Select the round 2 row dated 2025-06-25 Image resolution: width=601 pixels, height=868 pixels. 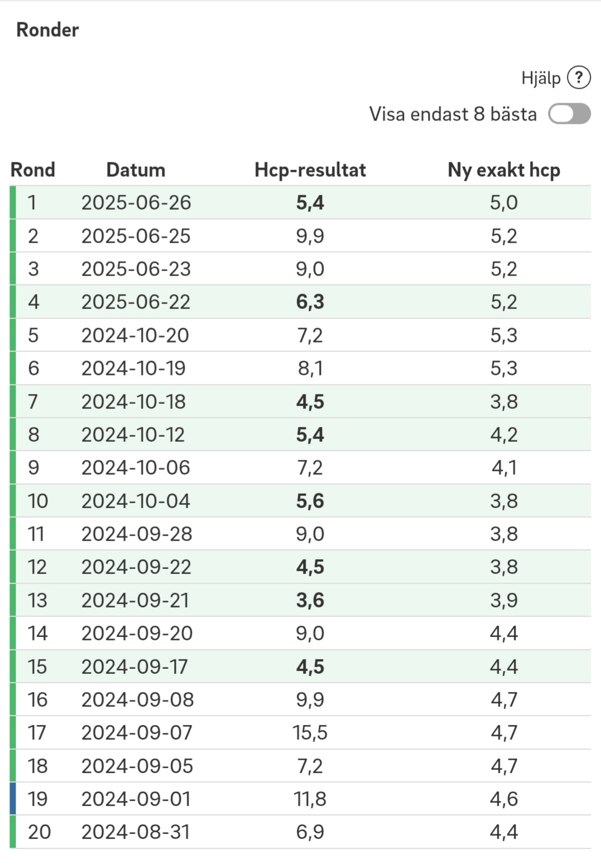pyautogui.click(x=301, y=235)
